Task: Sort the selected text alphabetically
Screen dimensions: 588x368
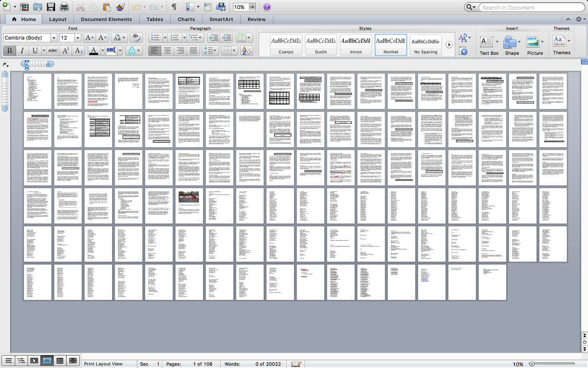Action: point(247,51)
